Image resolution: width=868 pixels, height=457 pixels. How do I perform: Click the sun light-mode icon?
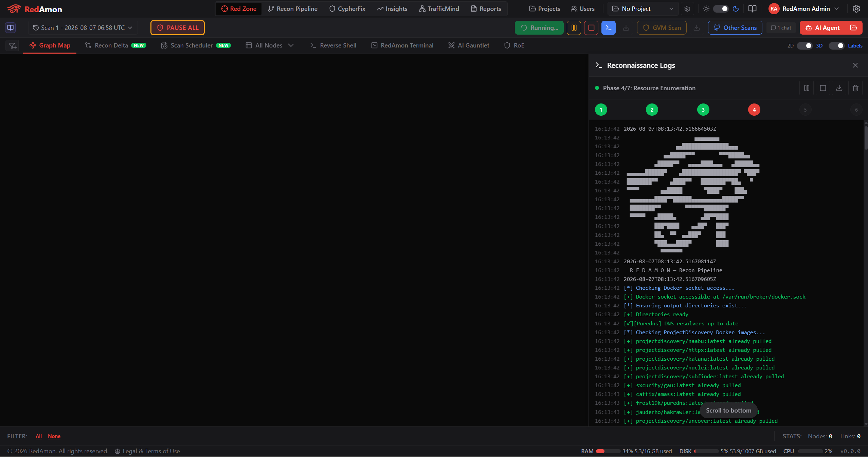tap(706, 9)
